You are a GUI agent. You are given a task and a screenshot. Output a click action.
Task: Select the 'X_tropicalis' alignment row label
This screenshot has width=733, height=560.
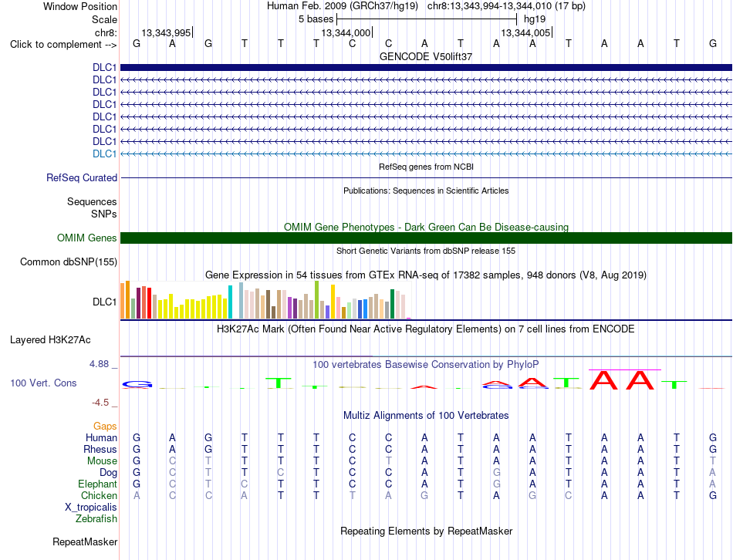pyautogui.click(x=91, y=508)
